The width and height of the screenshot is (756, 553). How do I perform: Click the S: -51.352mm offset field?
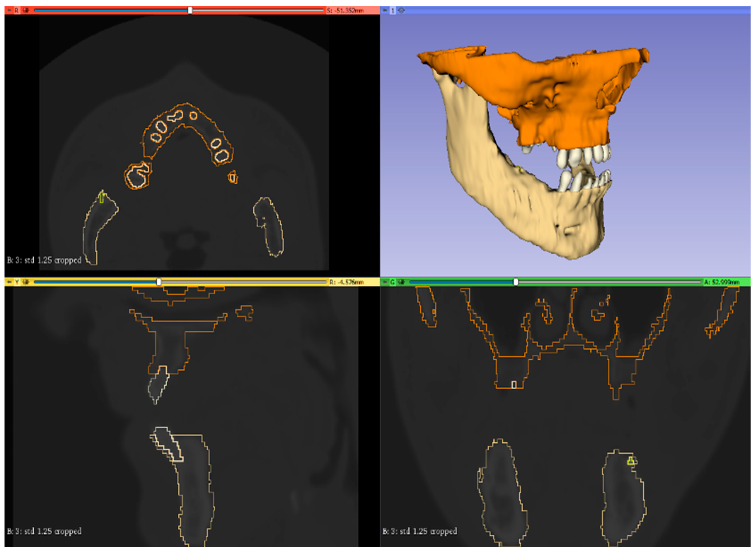coord(345,10)
